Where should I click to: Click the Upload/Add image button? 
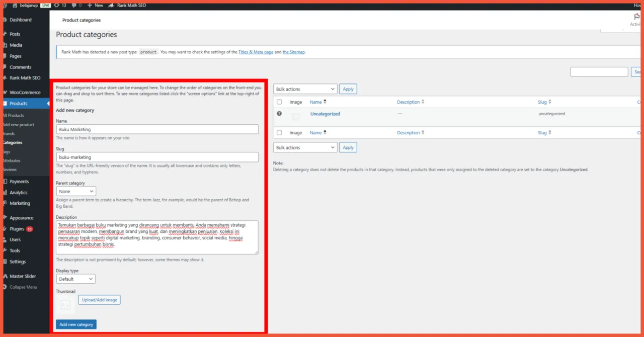click(99, 300)
